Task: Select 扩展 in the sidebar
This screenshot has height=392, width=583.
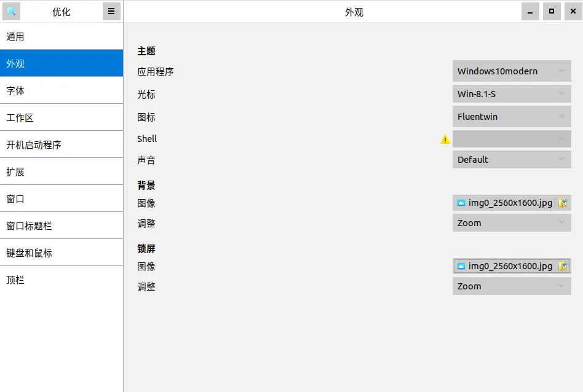Action: click(61, 171)
